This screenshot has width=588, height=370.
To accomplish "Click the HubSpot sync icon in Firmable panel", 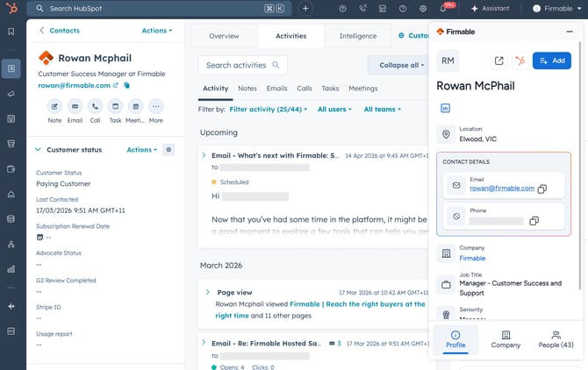I will coord(520,60).
